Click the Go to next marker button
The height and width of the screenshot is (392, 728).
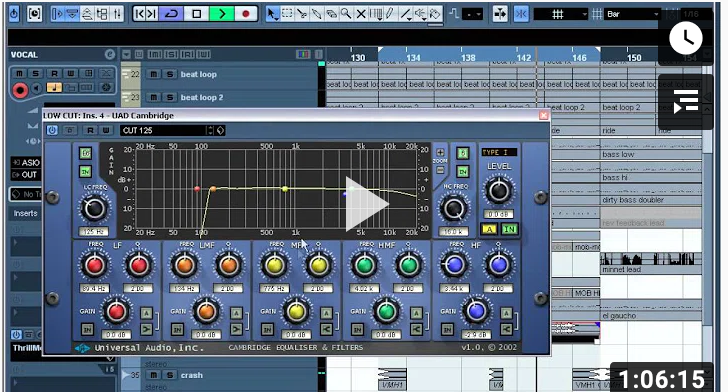151,14
